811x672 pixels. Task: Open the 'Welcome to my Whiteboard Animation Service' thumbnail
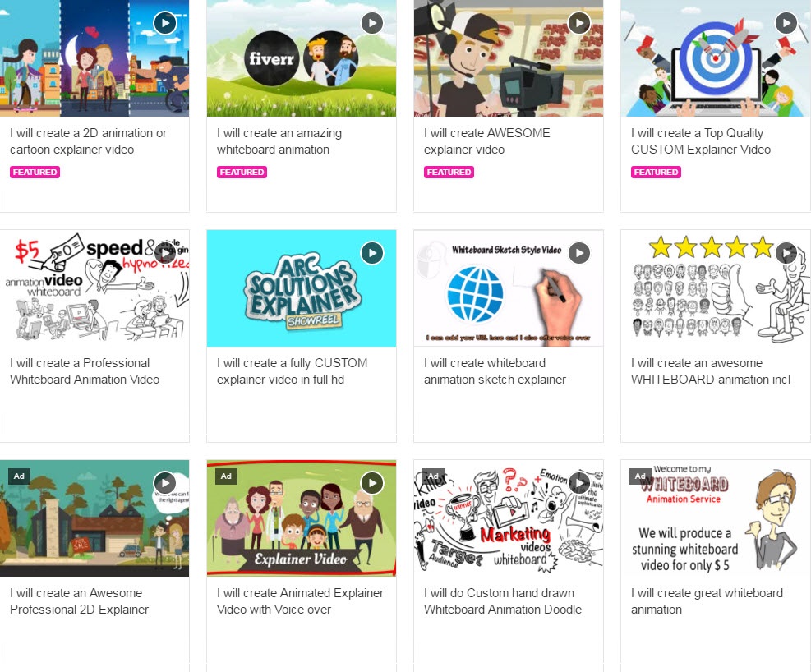(x=716, y=518)
